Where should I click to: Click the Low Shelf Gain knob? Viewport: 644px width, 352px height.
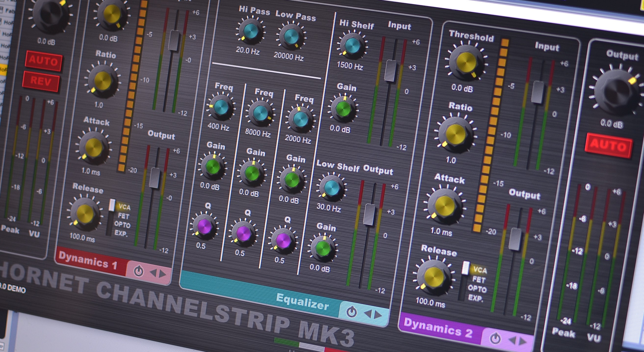[324, 249]
